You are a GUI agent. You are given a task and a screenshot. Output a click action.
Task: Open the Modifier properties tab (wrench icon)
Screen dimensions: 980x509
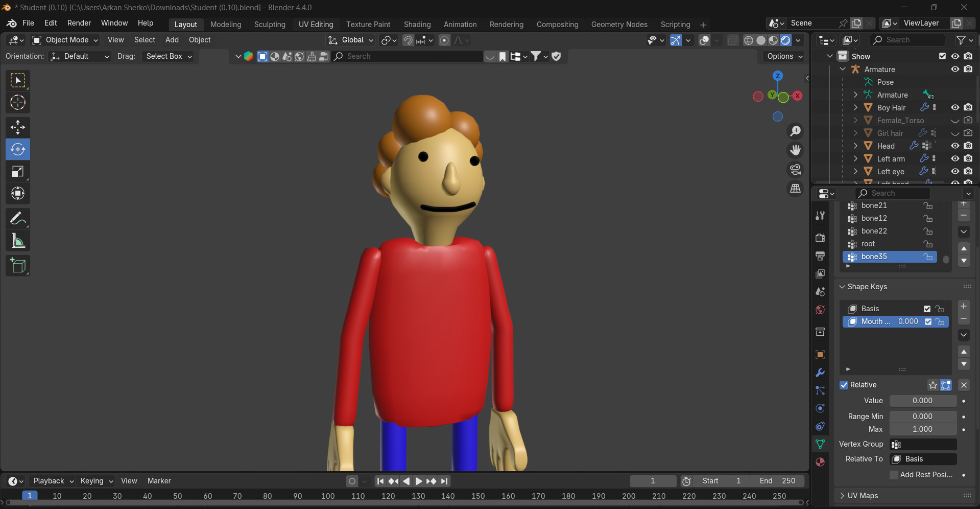[820, 373]
